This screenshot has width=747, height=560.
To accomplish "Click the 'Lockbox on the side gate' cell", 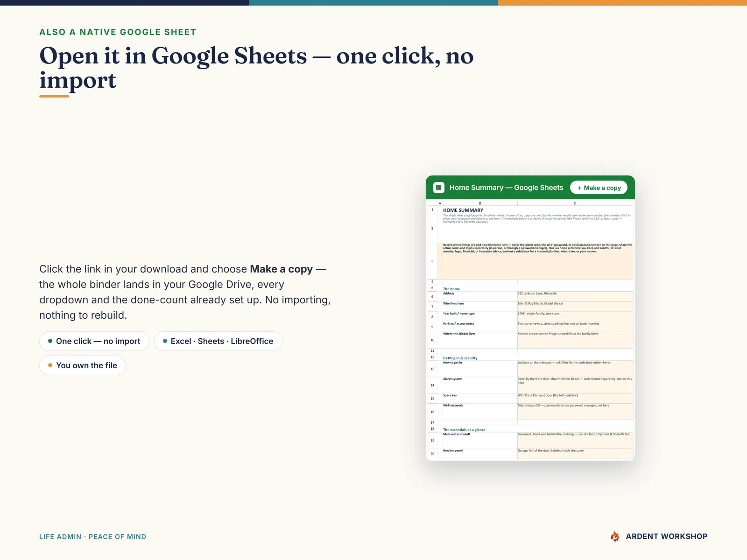I will (x=575, y=369).
